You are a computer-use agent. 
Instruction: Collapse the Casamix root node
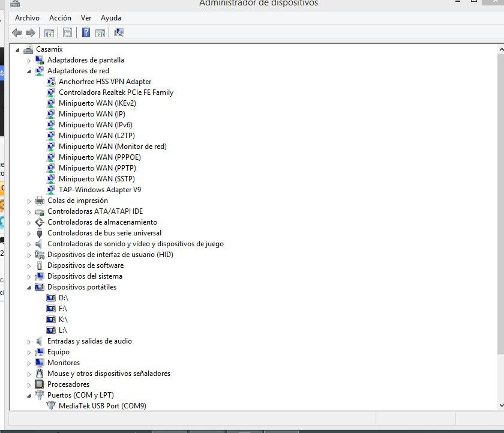[x=17, y=50]
